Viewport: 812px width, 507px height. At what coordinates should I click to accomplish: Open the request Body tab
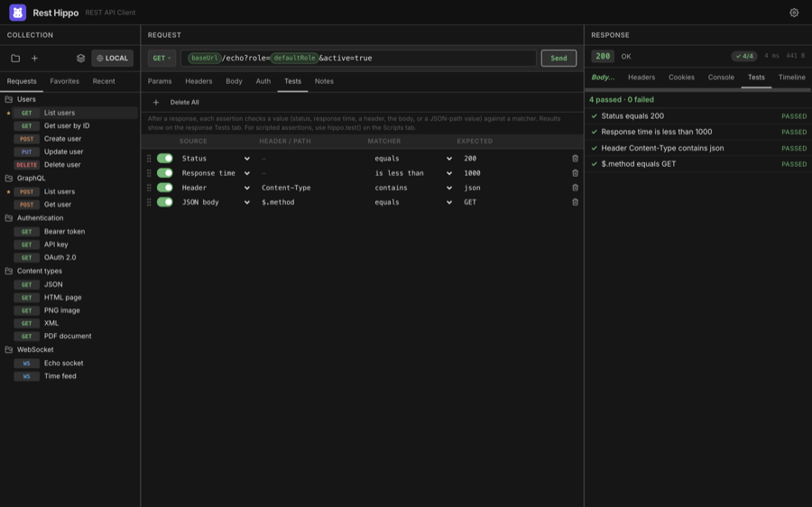(234, 81)
